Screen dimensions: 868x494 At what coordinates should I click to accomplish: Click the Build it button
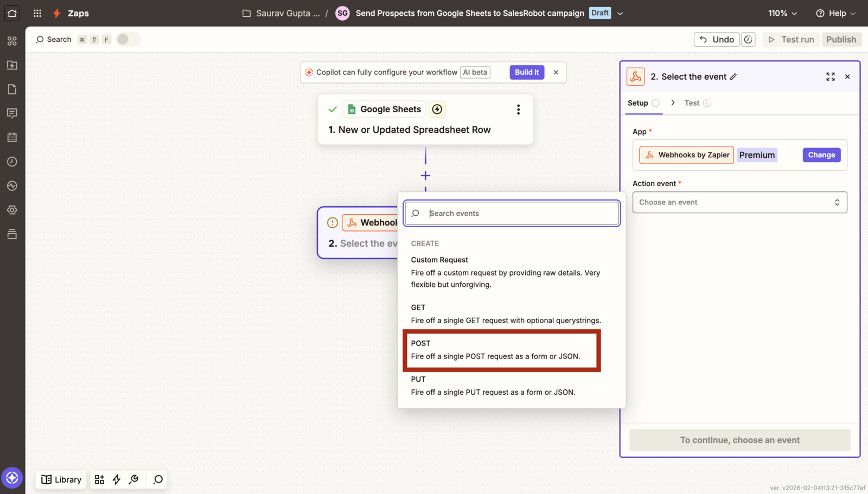click(x=527, y=72)
